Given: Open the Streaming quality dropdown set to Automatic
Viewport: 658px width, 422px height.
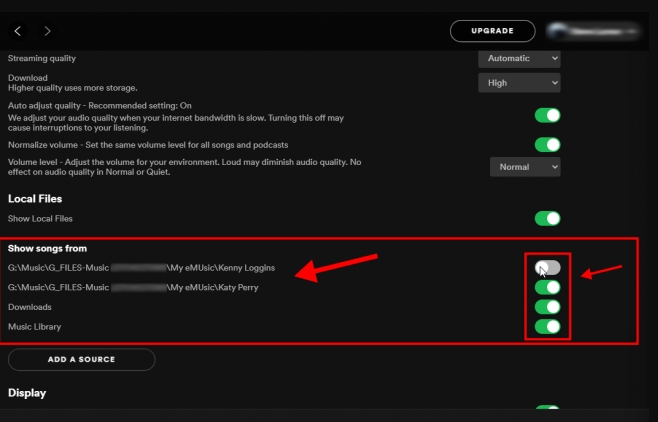Looking at the screenshot, I should coord(518,59).
